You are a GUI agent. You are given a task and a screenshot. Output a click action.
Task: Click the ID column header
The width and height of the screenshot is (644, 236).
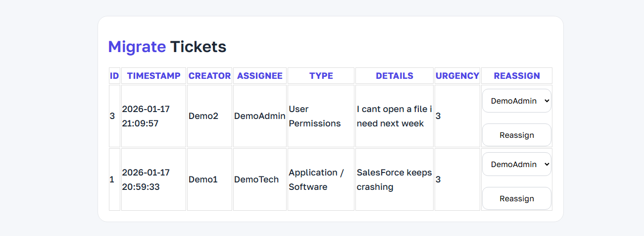(114, 76)
